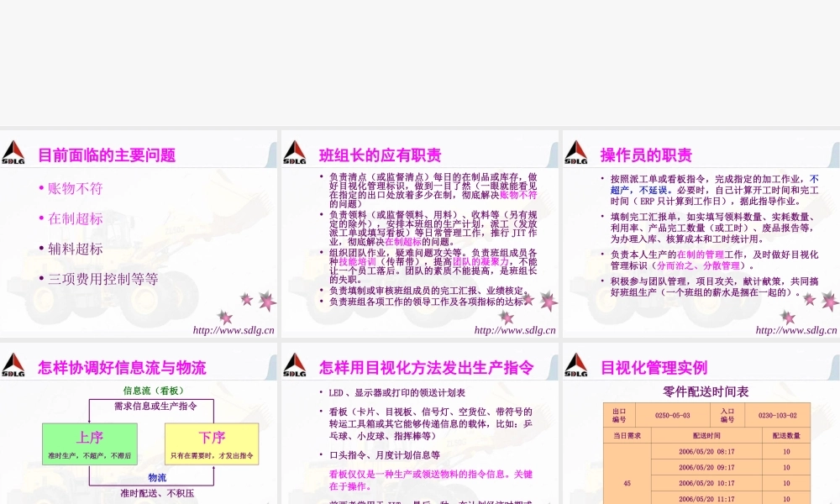Click the text 准时配送、不积压
Viewport: 840px width, 504px height.
pos(157,493)
